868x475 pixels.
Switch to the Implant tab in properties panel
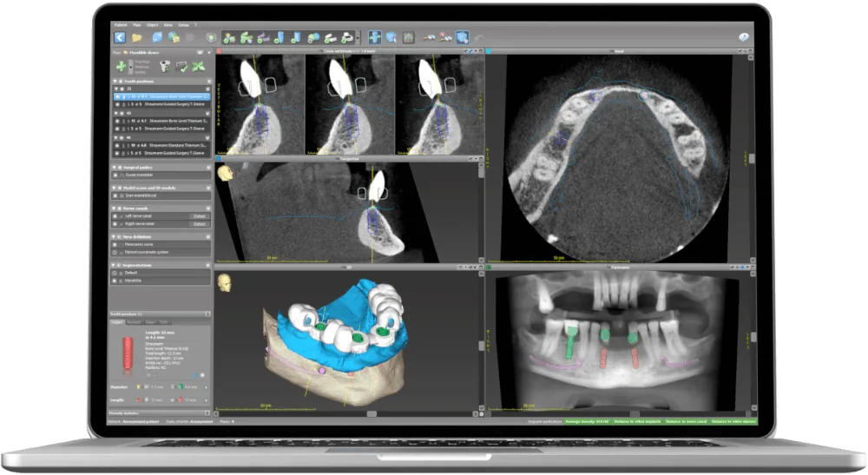[117, 322]
